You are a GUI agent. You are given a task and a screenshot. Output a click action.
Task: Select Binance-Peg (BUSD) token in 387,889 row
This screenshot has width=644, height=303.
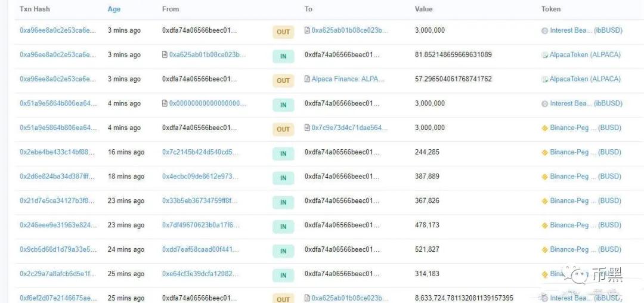(x=586, y=177)
